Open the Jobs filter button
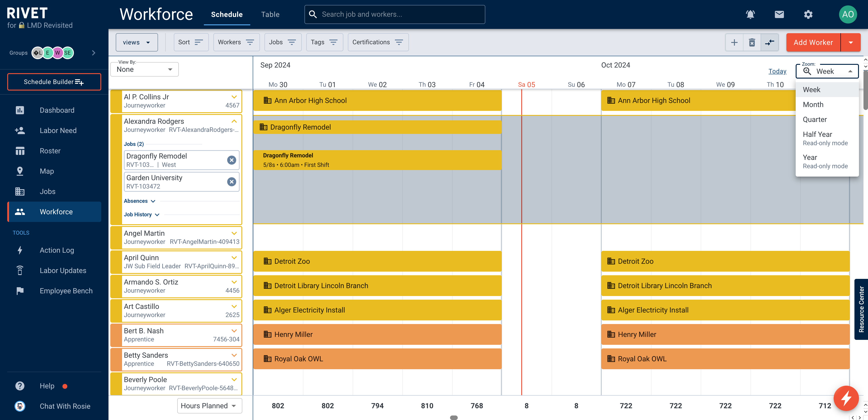Image resolution: width=868 pixels, height=420 pixels. [283, 42]
